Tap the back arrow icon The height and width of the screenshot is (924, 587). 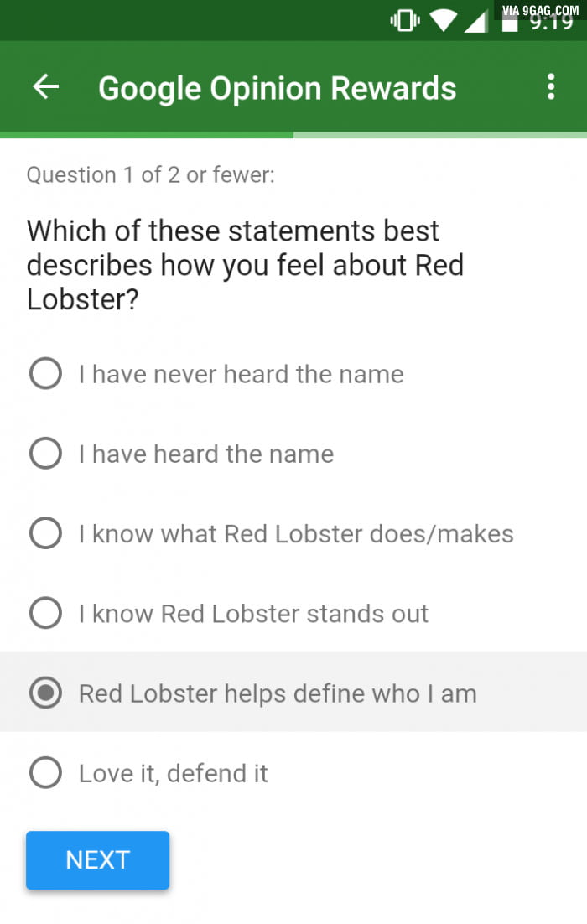coord(46,87)
